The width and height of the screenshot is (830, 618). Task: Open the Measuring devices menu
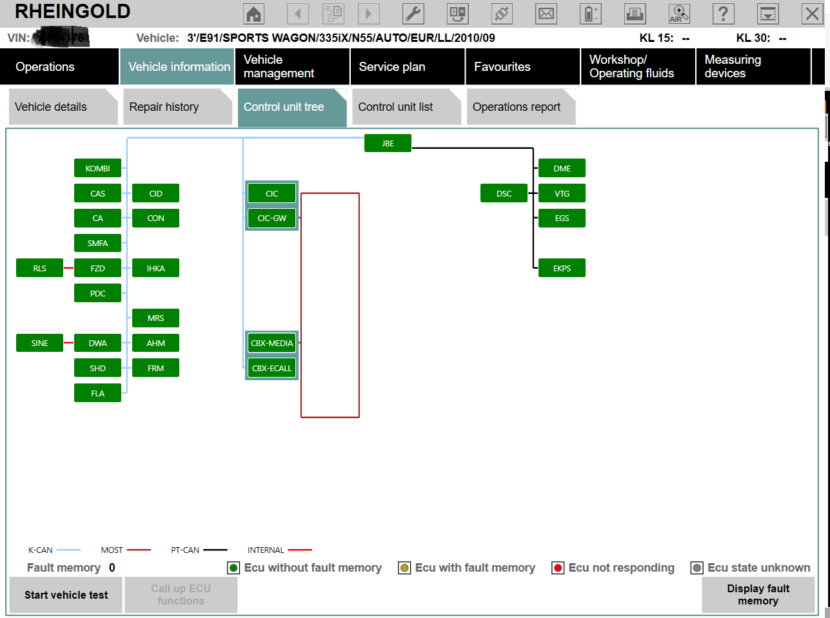732,67
